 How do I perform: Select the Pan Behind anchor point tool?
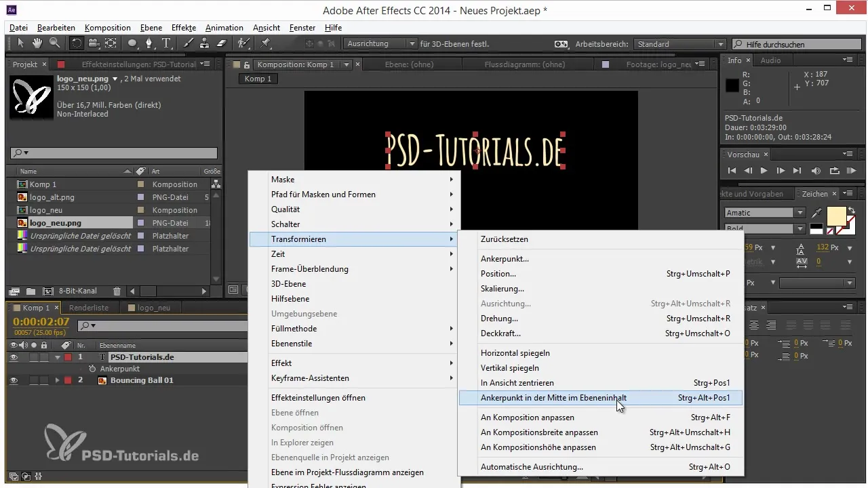point(110,43)
